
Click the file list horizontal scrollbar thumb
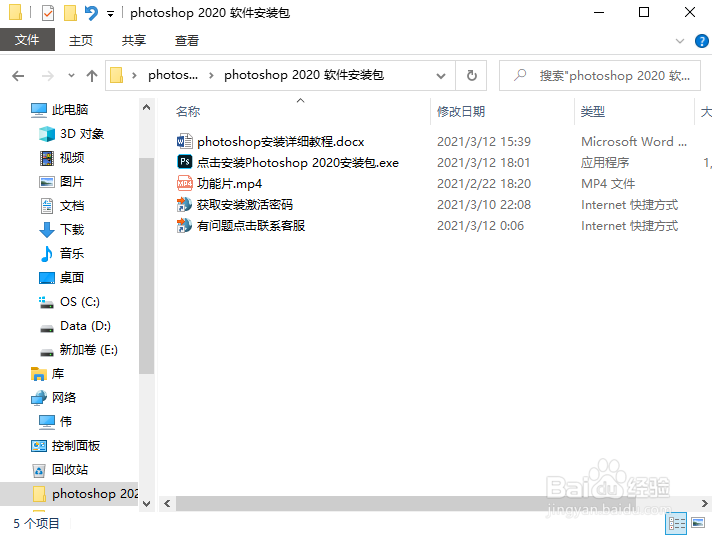tap(405, 503)
